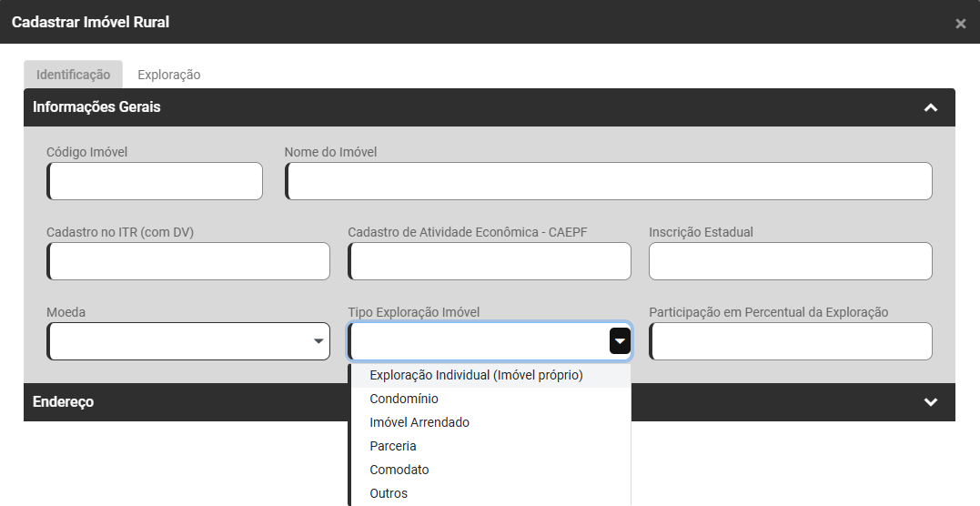
Task: Click the Tipo Exploração Imóvel dropdown arrow
Action: pos(620,341)
